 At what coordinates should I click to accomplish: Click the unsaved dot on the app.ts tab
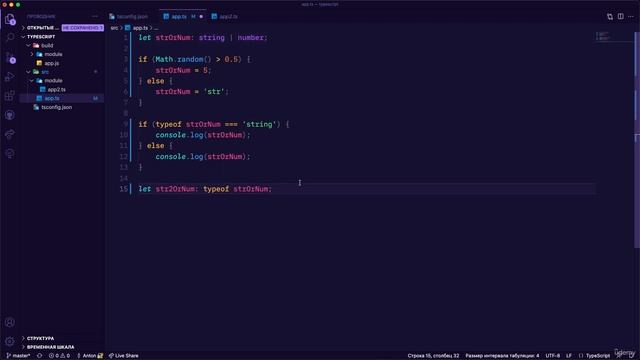click(x=201, y=17)
